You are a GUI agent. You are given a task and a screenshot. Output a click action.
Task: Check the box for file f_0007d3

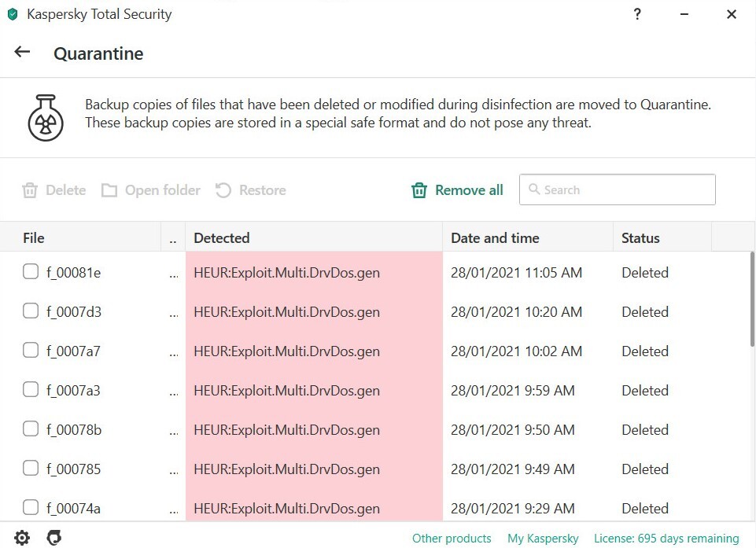pos(31,311)
